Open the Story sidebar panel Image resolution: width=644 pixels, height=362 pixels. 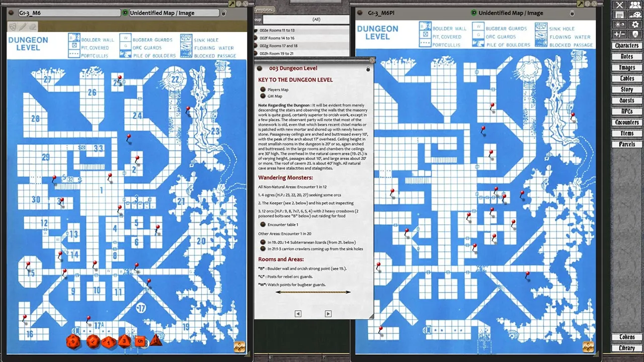[626, 90]
